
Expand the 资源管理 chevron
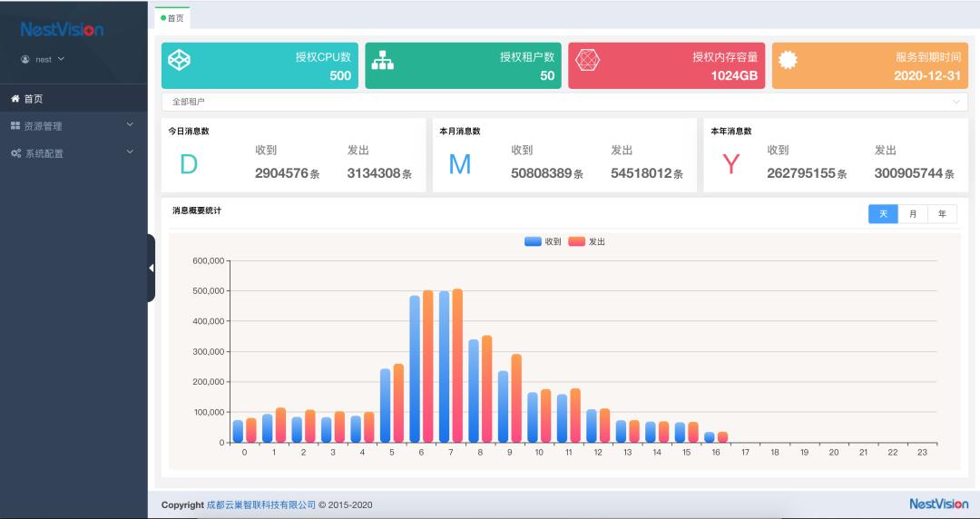pos(130,124)
